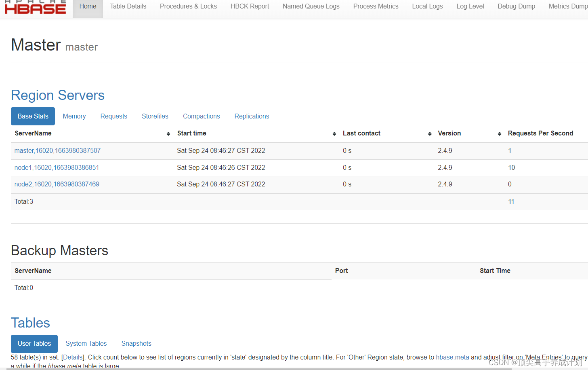Follow the Details link for tables
Screen dimensions: 588x370
pyautogui.click(x=73, y=357)
